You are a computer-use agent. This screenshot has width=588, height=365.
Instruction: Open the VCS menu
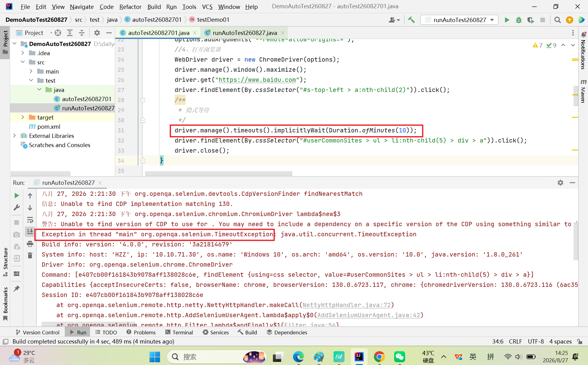[x=207, y=6]
